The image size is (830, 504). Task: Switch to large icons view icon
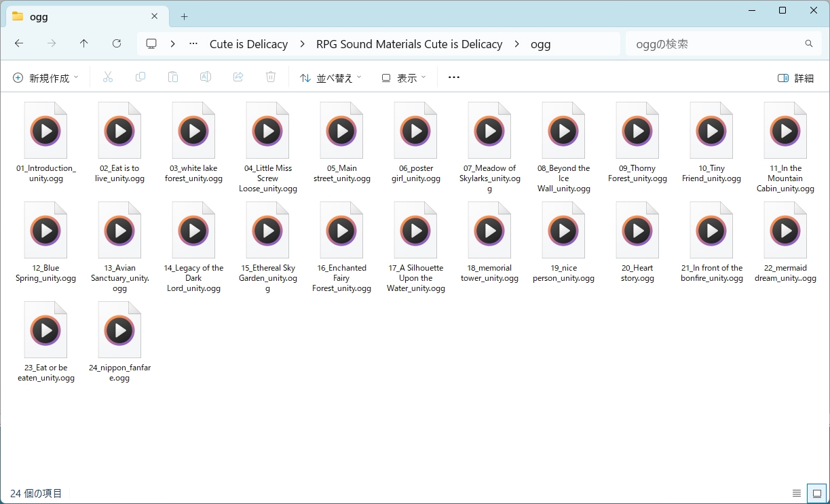click(x=816, y=493)
